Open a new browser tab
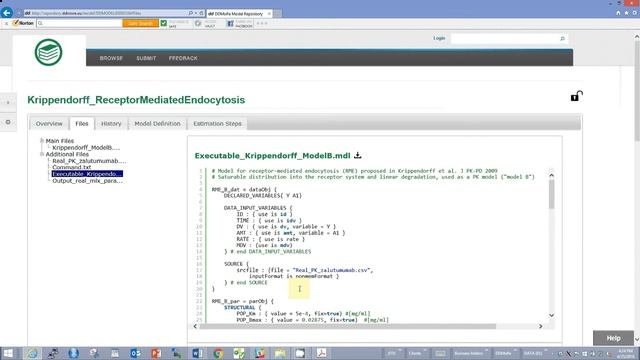Image resolution: width=640 pixels, height=360 pixels. tap(278, 13)
